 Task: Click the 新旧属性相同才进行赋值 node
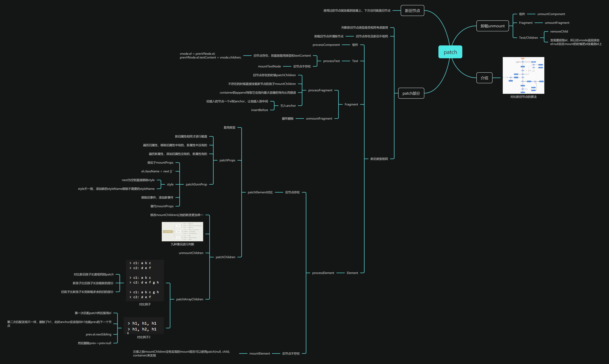pyautogui.click(x=191, y=136)
